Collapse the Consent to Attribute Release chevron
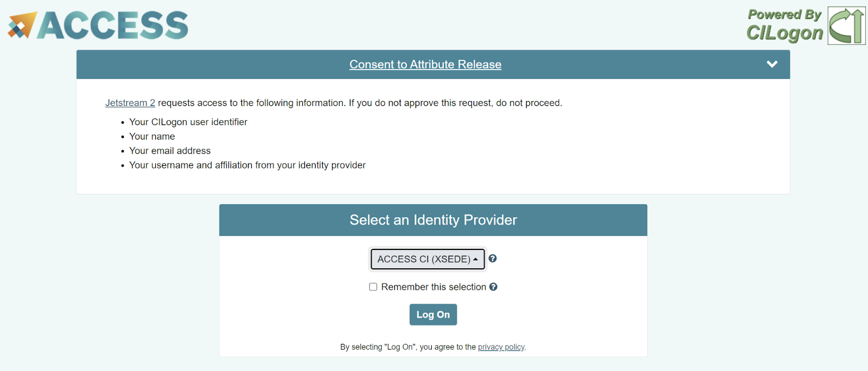 coord(772,64)
